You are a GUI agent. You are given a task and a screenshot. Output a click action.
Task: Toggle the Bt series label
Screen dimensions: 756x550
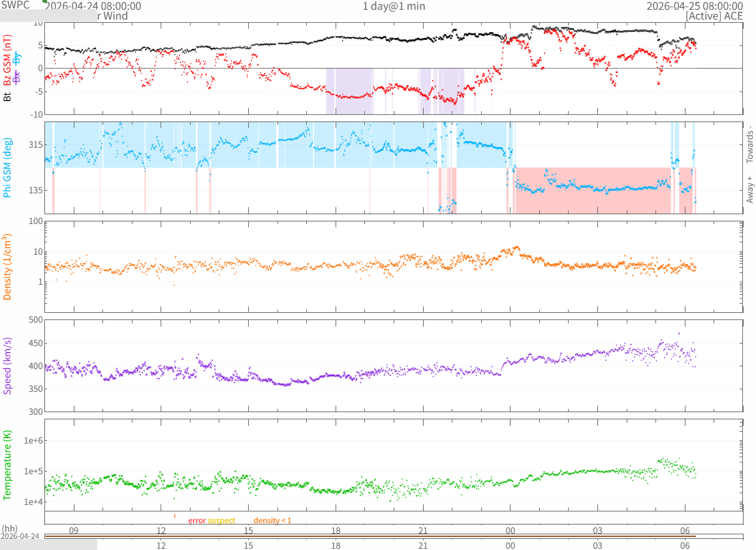[x=7, y=97]
